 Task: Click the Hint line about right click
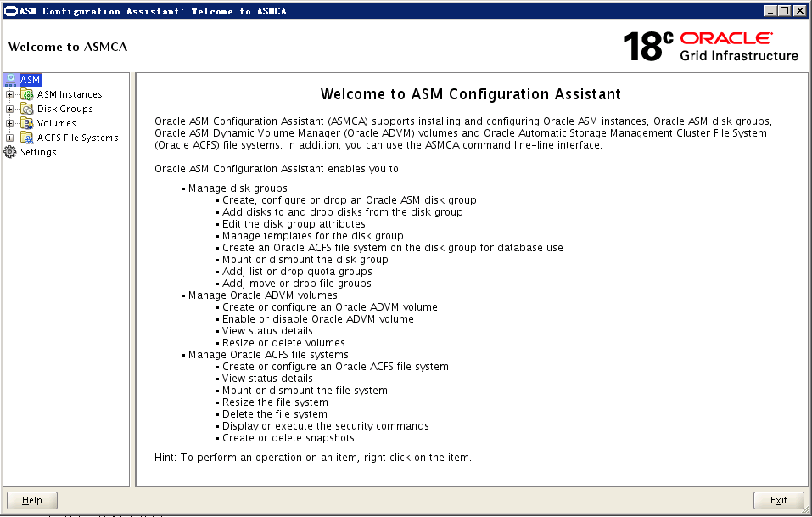pyautogui.click(x=313, y=458)
